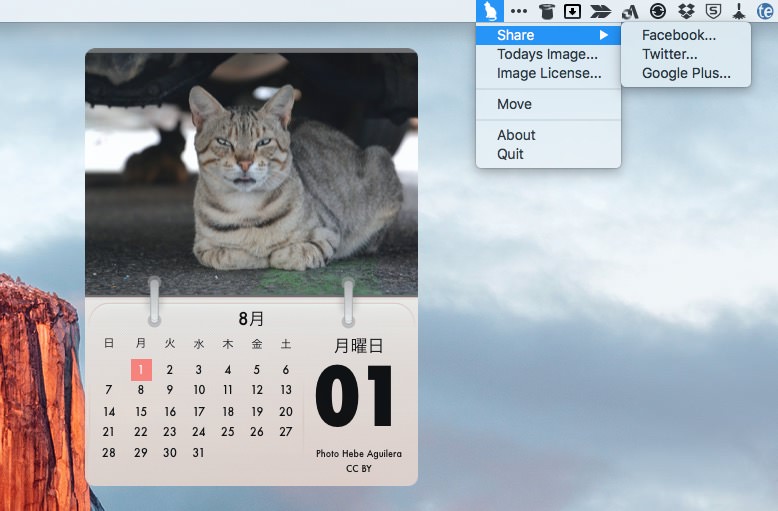Open About from the menu
This screenshot has height=511, width=778.
pos(548,135)
